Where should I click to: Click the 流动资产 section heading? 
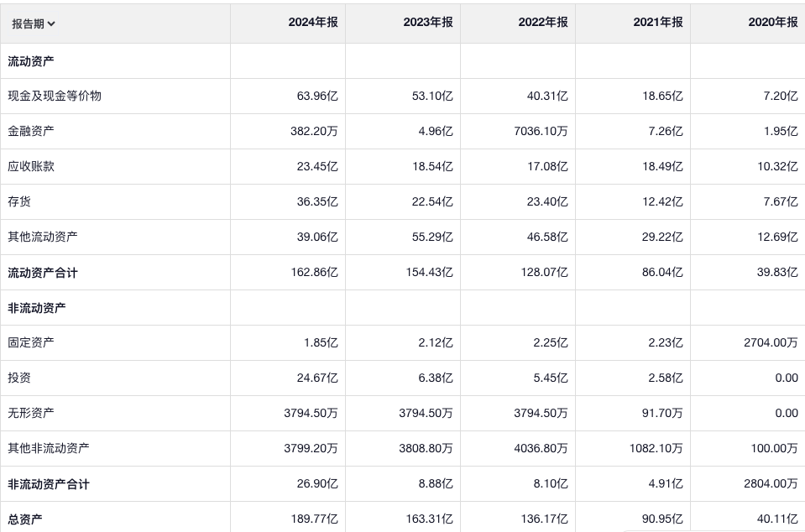pos(31,61)
